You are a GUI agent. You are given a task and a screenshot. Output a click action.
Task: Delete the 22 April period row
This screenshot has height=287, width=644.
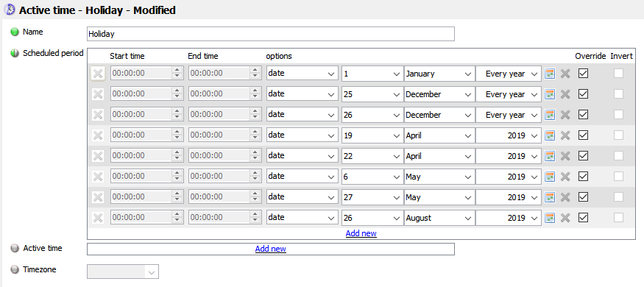[98, 155]
